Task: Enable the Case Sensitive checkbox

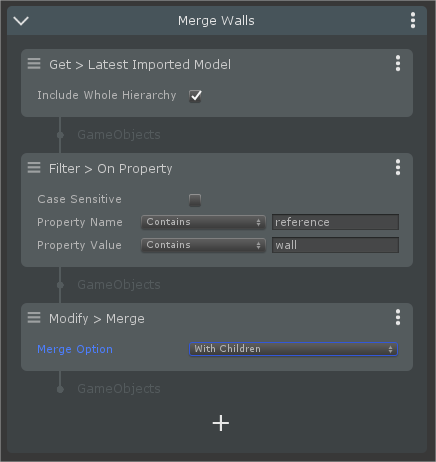Action: 195,200
